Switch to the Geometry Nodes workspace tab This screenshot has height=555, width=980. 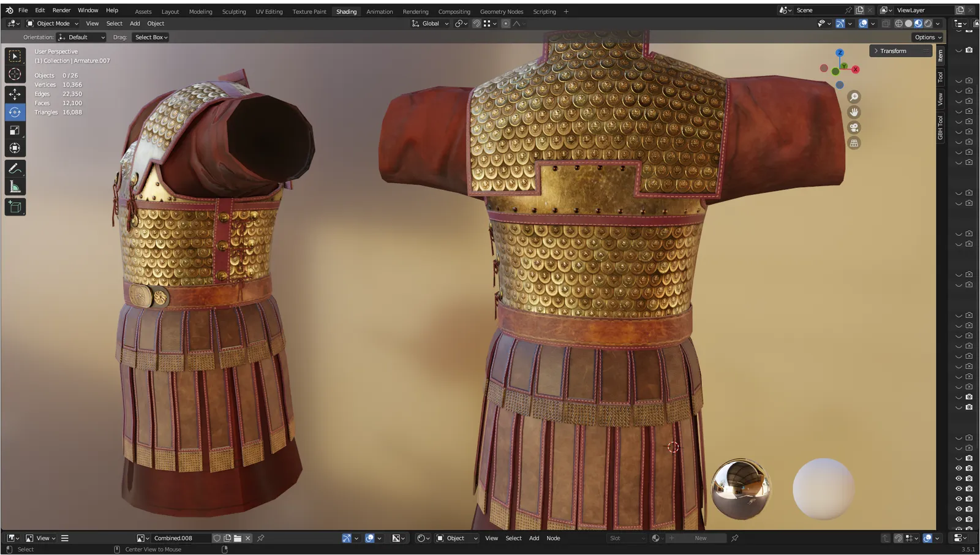pyautogui.click(x=502, y=12)
